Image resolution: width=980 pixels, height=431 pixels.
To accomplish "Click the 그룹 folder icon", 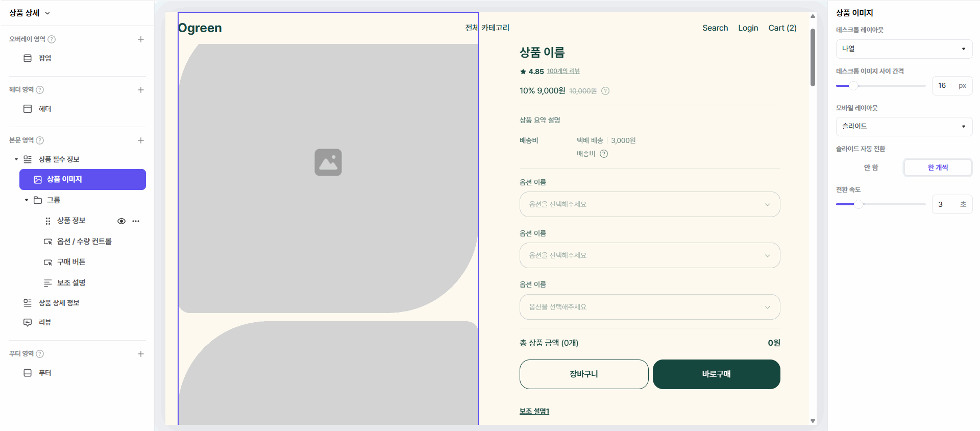I will (x=38, y=200).
